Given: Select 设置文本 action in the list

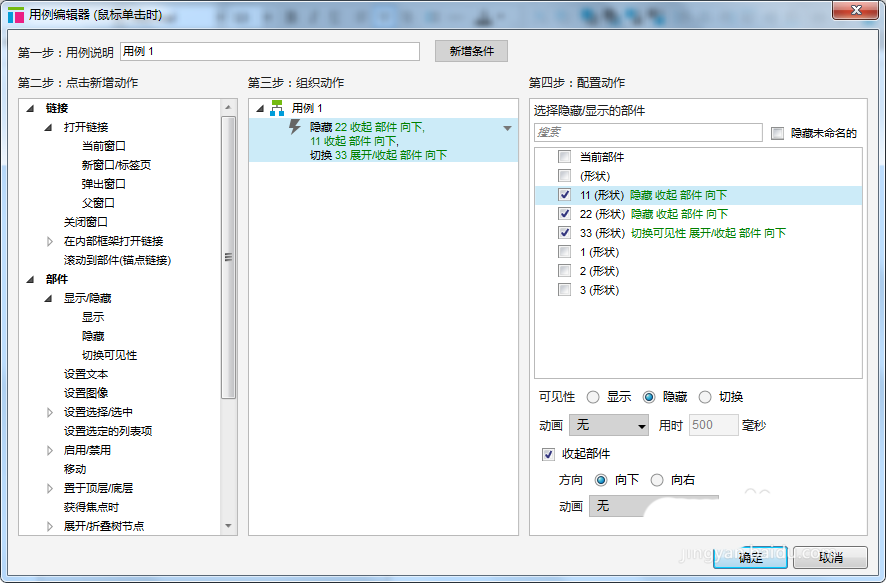Looking at the screenshot, I should [x=86, y=374].
